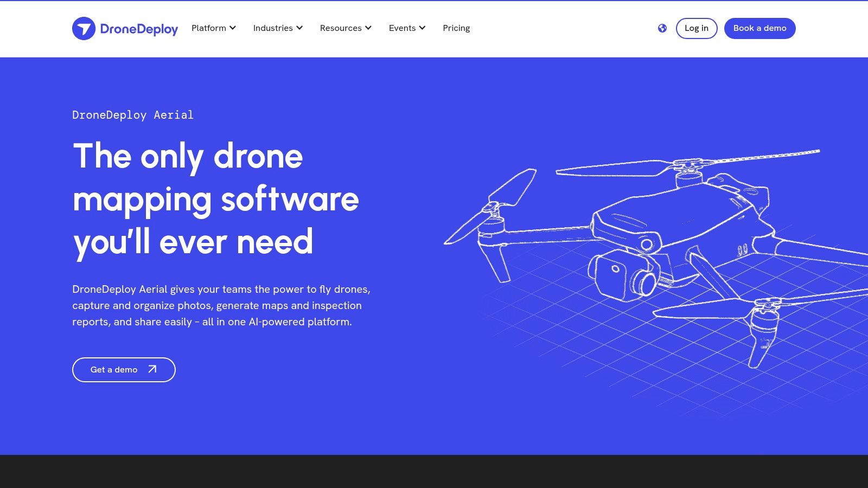Expand the Events chevron arrow
Image resolution: width=868 pixels, height=488 pixels.
pos(422,28)
